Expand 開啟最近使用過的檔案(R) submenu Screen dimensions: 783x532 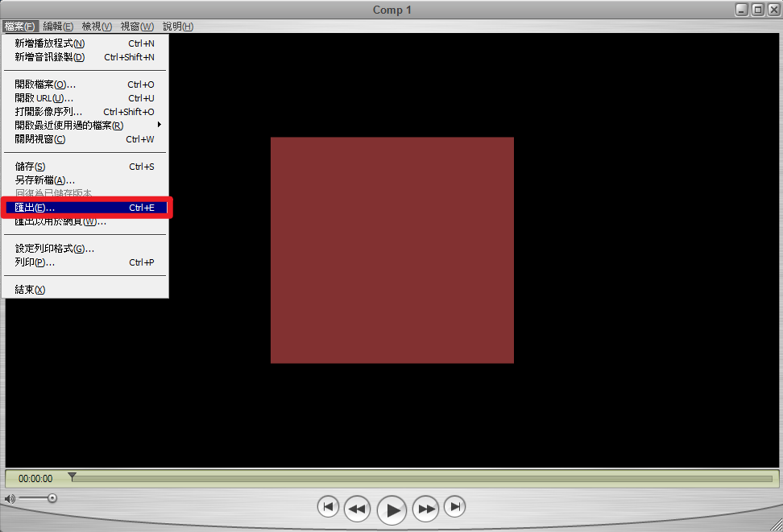(85, 126)
